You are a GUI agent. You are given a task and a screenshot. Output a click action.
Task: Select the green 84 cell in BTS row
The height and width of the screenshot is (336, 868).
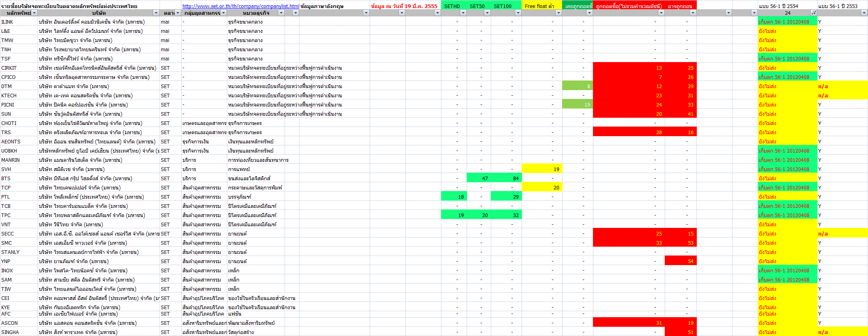coord(506,178)
